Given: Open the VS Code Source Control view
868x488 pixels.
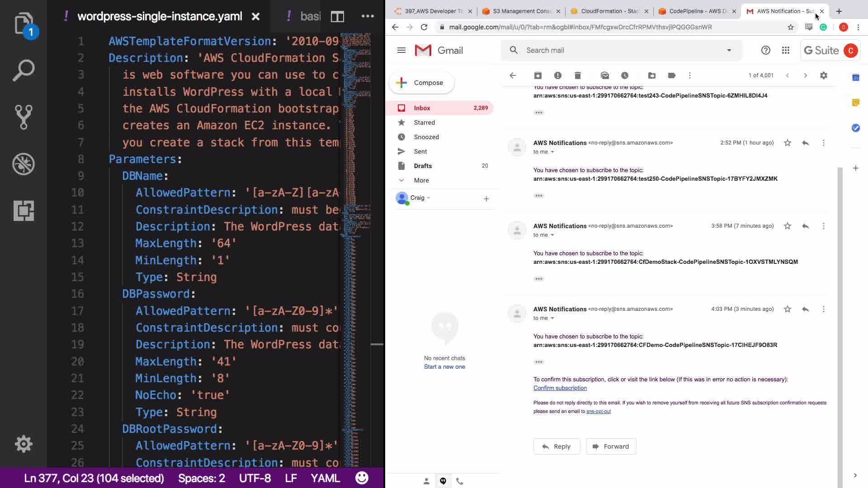Looking at the screenshot, I should 24,117.
